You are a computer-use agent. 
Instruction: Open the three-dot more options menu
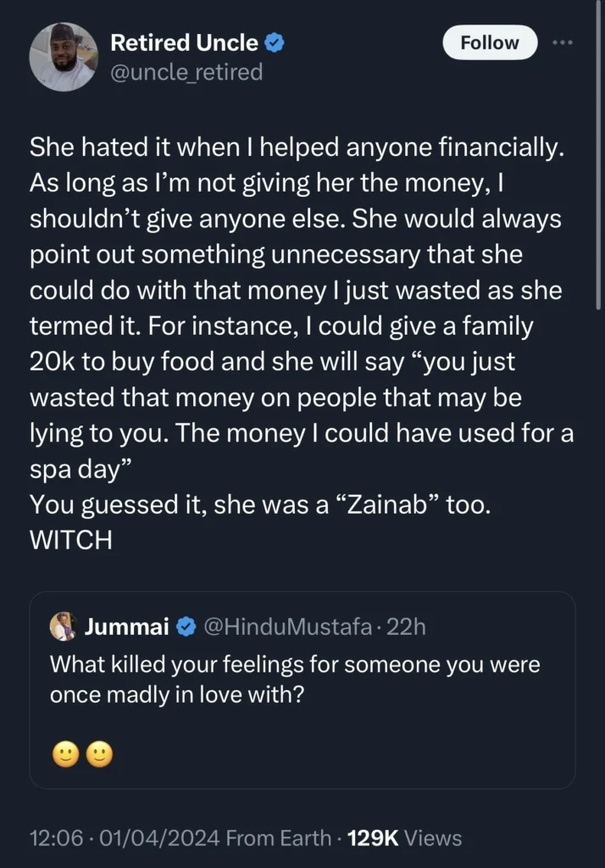564,43
